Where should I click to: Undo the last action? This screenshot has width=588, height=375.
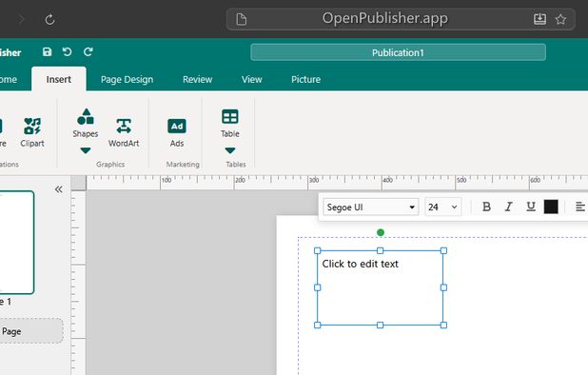tap(68, 51)
